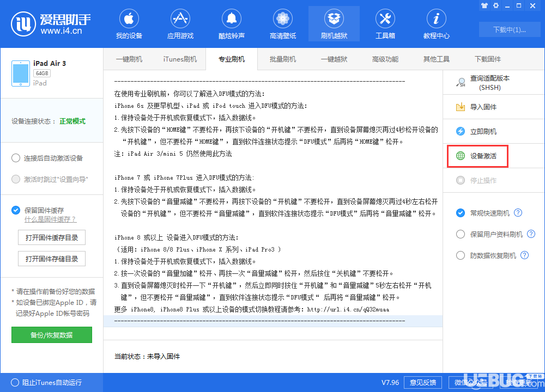The height and width of the screenshot is (392, 545).
Task: Open help for 常规快速刷机
Action: click(x=518, y=213)
